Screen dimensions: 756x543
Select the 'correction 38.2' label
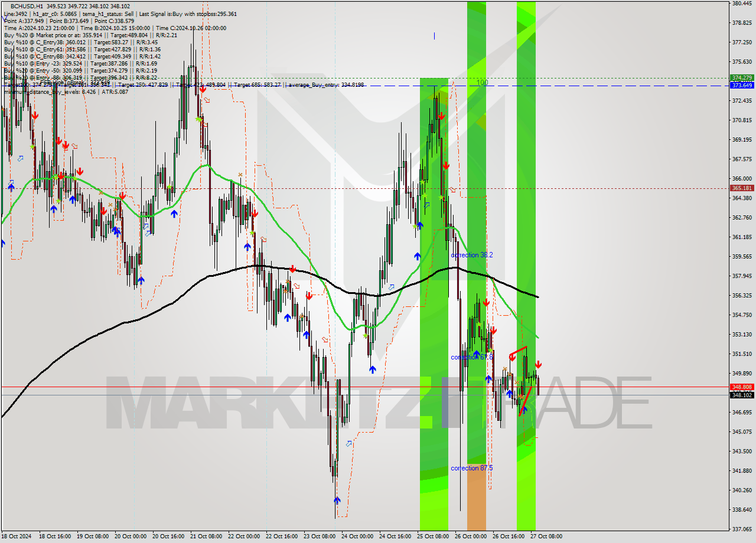click(471, 255)
